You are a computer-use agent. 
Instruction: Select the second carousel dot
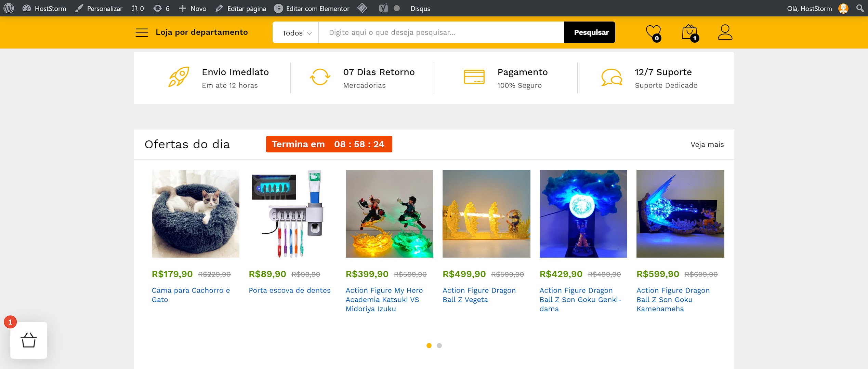click(439, 346)
